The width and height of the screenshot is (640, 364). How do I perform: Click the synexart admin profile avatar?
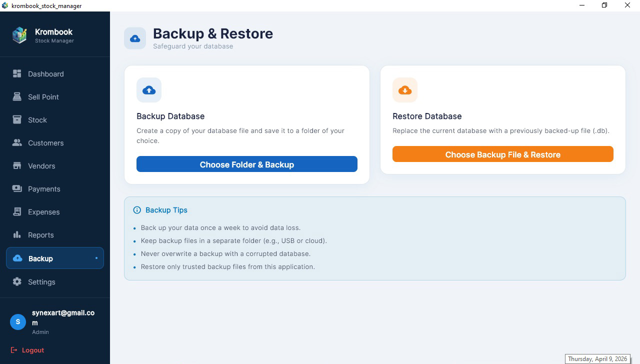[17, 322]
